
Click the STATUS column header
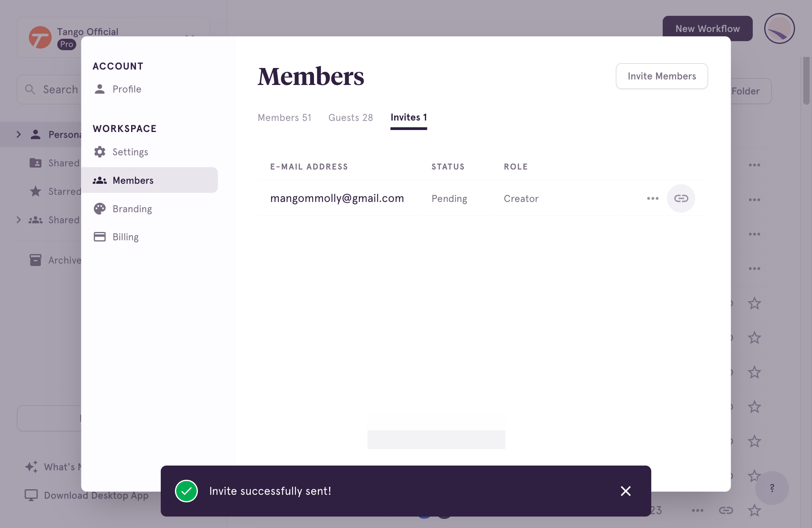tap(448, 167)
